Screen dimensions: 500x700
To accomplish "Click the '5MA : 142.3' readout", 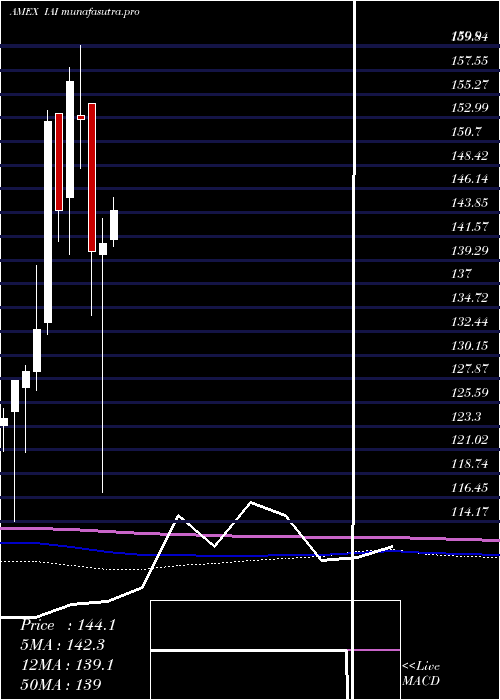I will pyautogui.click(x=65, y=645).
